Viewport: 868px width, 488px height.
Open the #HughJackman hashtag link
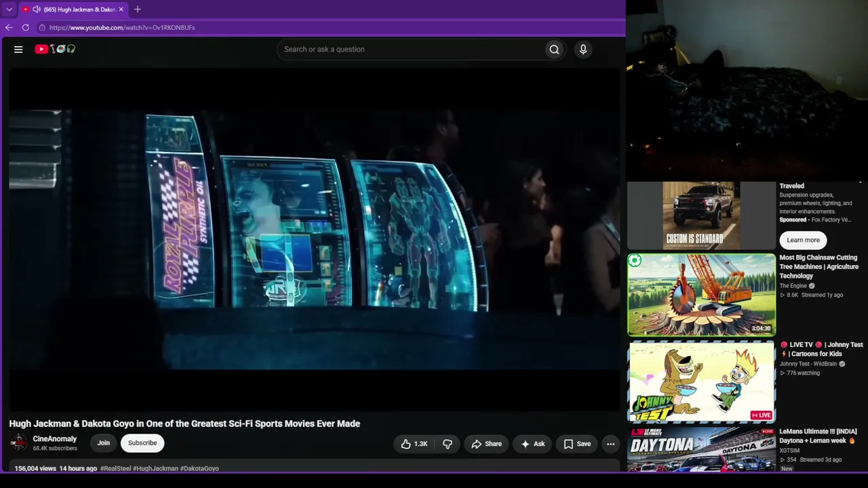155,468
